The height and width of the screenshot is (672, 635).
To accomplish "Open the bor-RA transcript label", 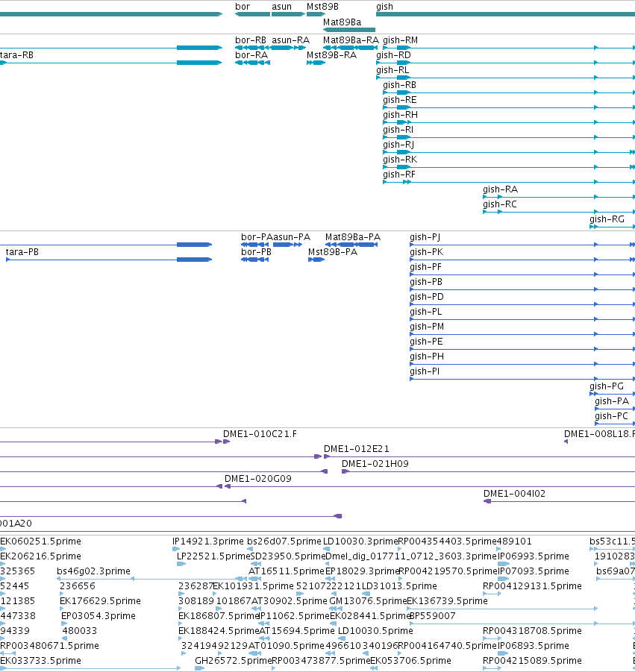I will (251, 55).
